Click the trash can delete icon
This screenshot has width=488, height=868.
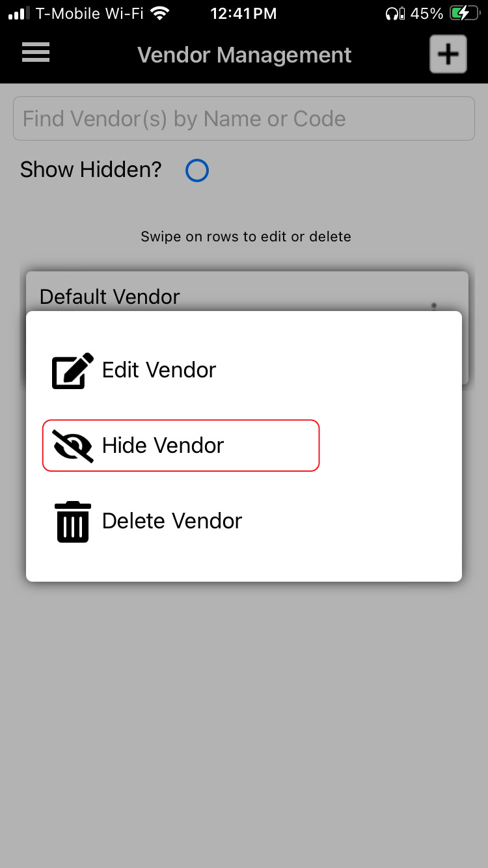coord(72,522)
